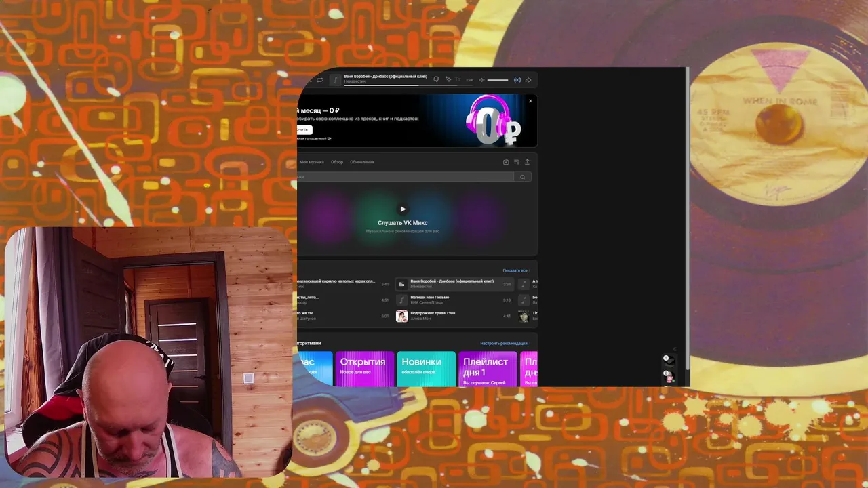Click the upload arrow icon beside the music tabs
Image resolution: width=868 pixels, height=488 pixels.
527,162
